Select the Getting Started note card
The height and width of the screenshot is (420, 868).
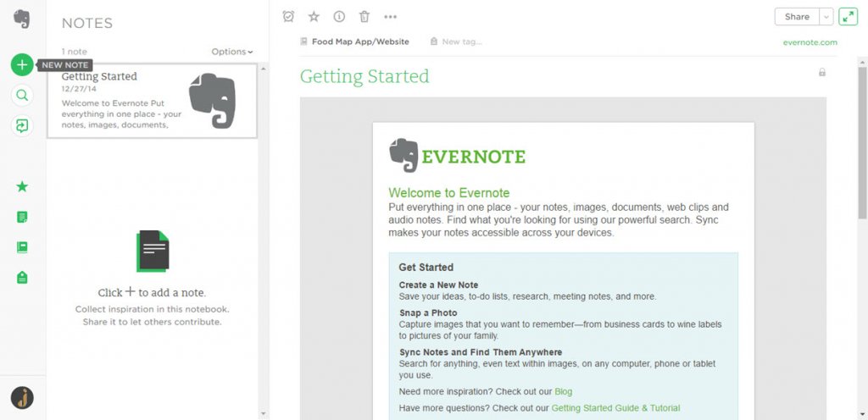pyautogui.click(x=153, y=101)
